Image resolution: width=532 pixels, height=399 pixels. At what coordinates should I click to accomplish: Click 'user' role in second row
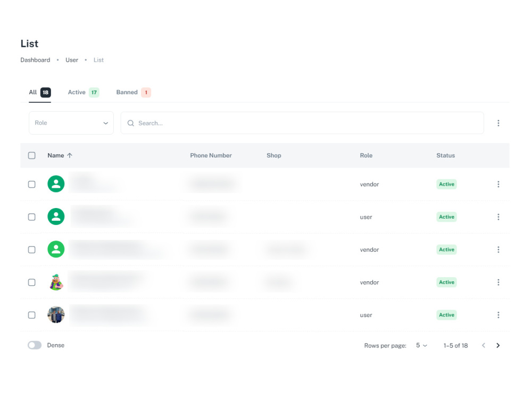tap(366, 217)
